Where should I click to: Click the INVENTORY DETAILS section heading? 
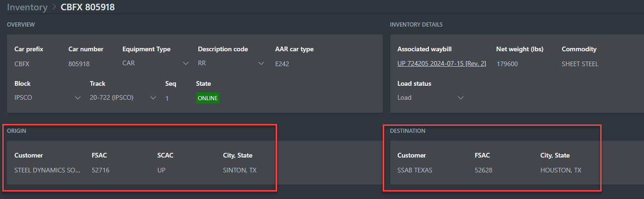point(416,24)
